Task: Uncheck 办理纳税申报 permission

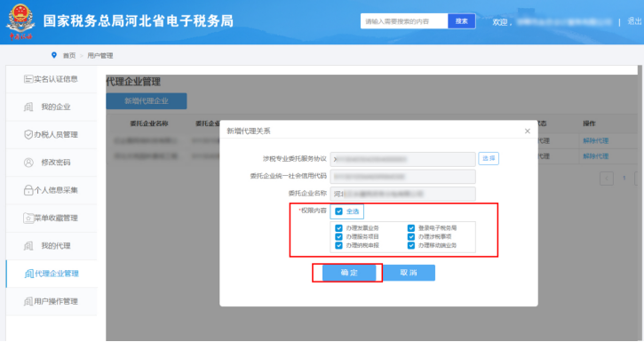Action: [338, 245]
